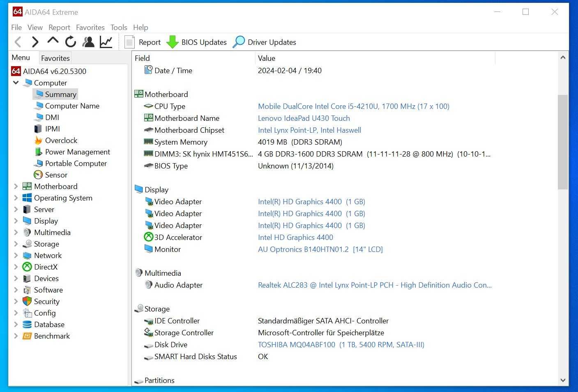Click the Operating System Windows icon
Image resolution: width=578 pixels, height=392 pixels.
27,198
